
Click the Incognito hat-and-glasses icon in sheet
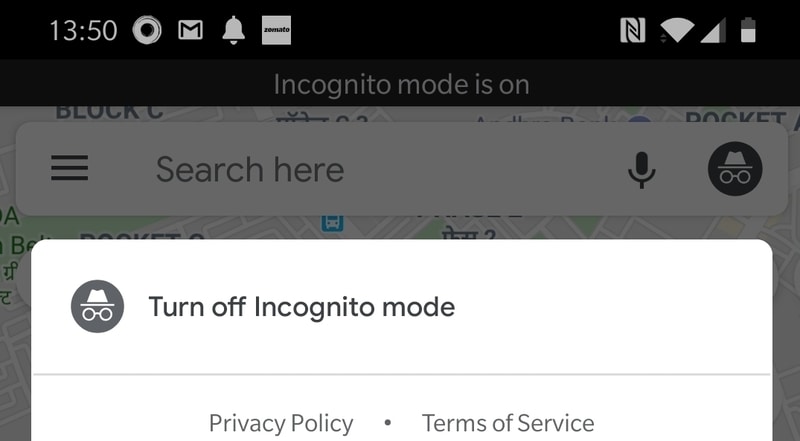point(97,306)
